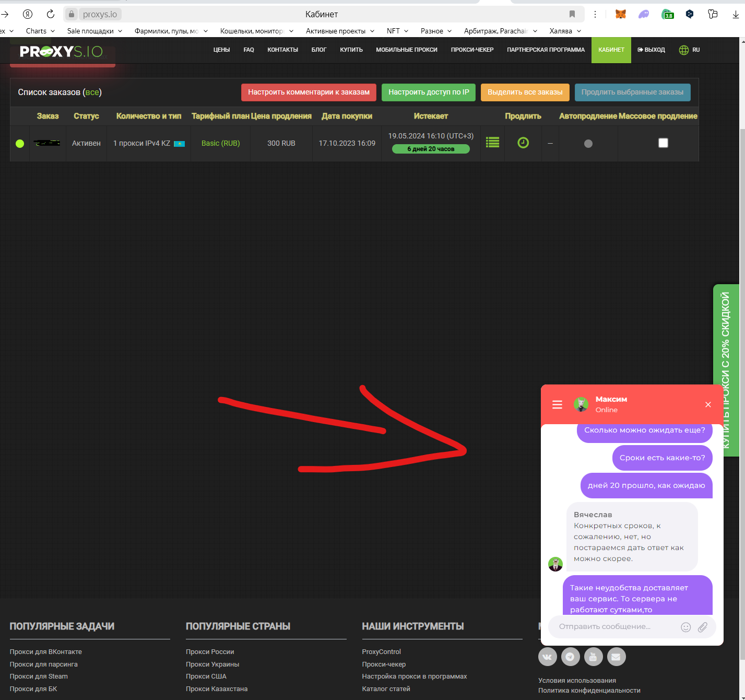The image size is (745, 700).
Task: Open the ЦЕНЫ menu item
Action: point(221,50)
